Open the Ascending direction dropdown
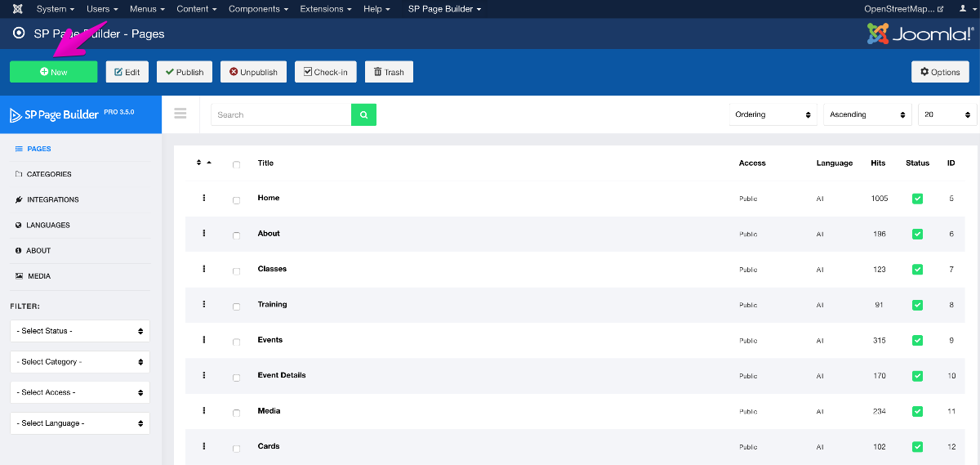Image resolution: width=980 pixels, height=465 pixels. click(867, 114)
